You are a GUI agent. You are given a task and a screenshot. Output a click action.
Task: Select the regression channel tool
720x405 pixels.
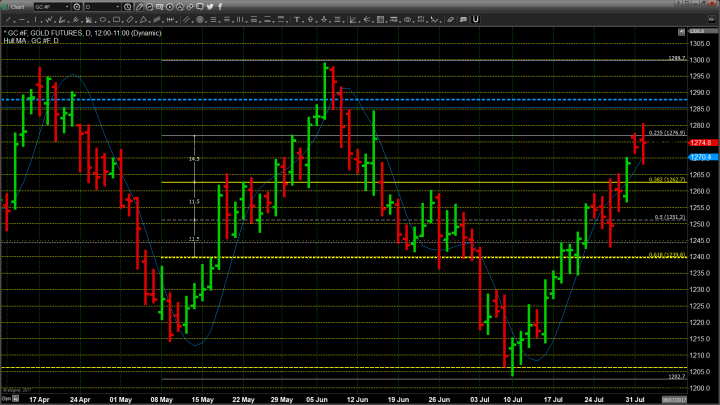[157, 20]
